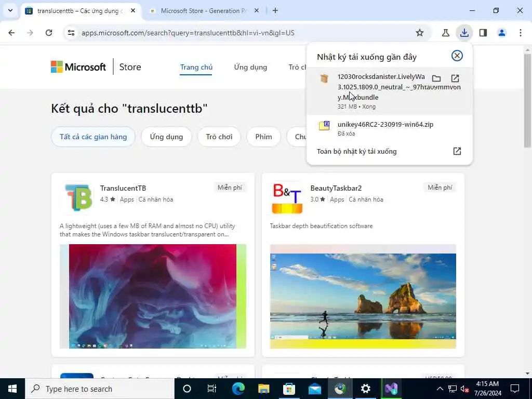Filter by Tất cả các gian hàng
The width and height of the screenshot is (532, 399).
click(x=94, y=137)
